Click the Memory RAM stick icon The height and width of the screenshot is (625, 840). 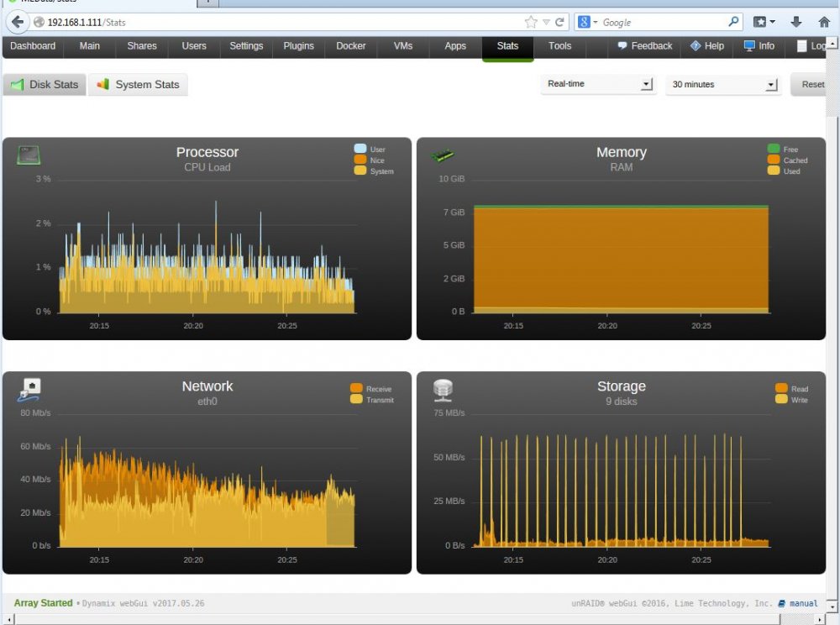pos(443,155)
